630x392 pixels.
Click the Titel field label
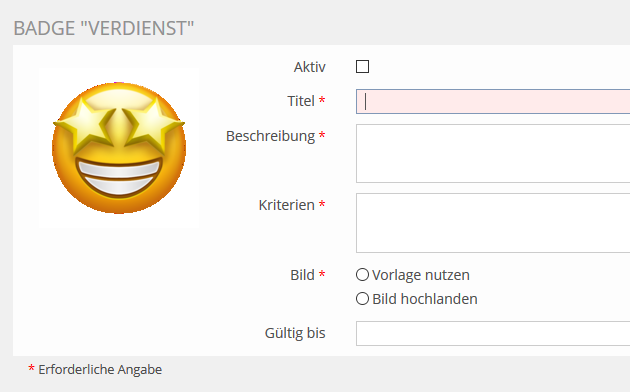[301, 101]
